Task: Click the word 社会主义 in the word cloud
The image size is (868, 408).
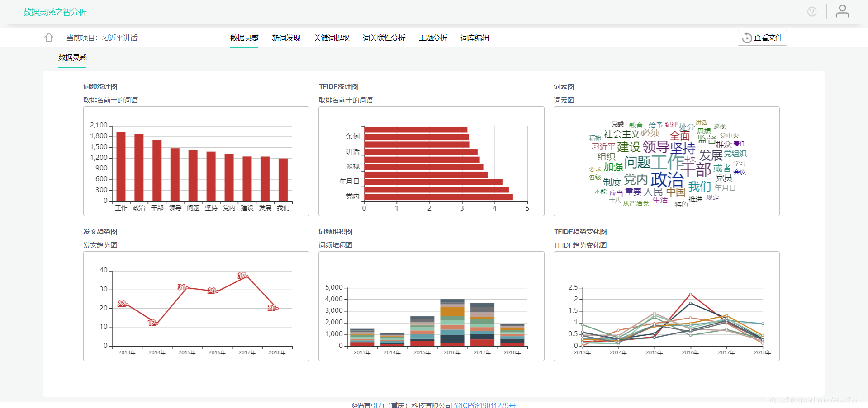Action: click(621, 134)
